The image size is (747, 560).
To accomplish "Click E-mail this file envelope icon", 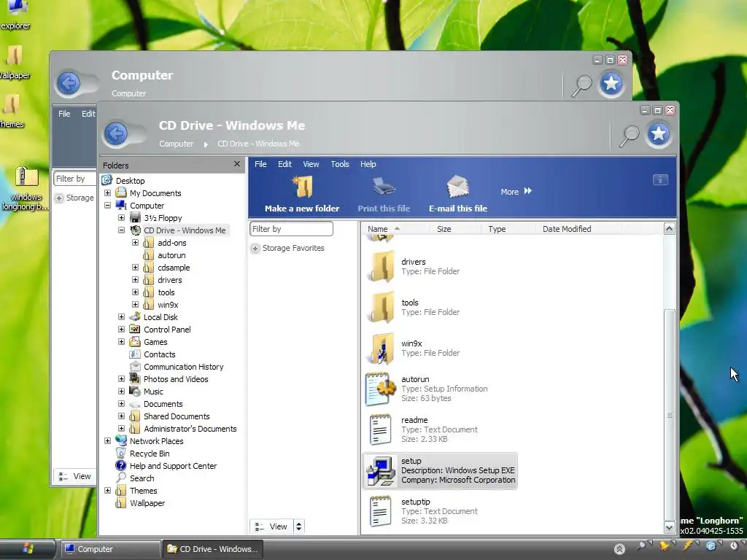I will (x=458, y=187).
